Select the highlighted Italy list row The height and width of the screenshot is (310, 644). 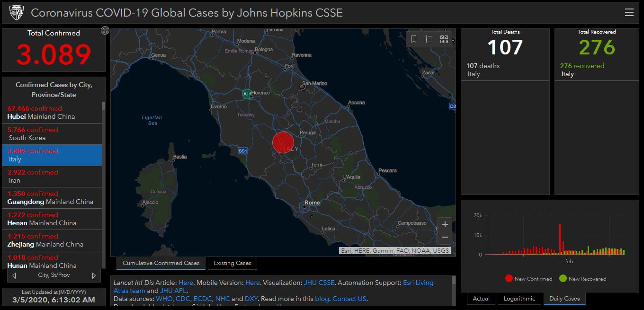point(52,155)
